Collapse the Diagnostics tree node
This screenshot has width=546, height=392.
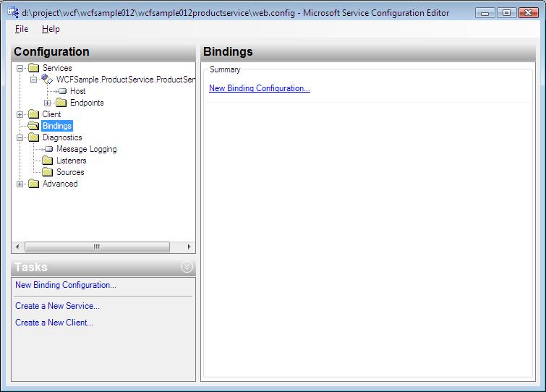(x=20, y=137)
